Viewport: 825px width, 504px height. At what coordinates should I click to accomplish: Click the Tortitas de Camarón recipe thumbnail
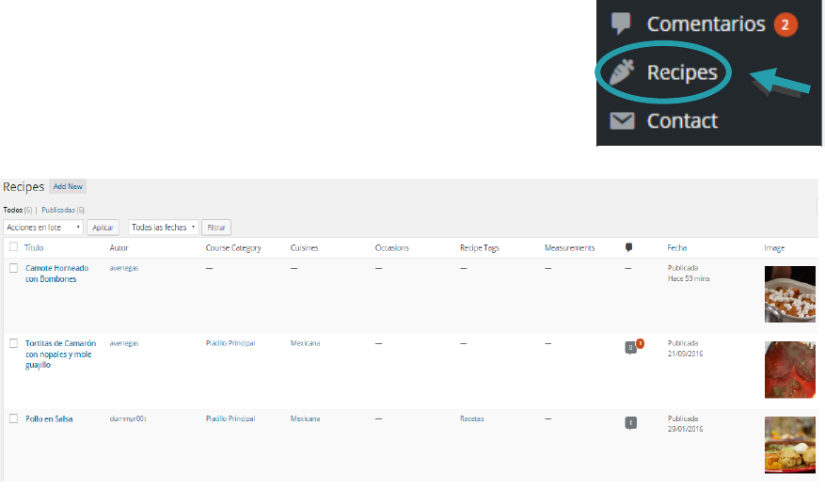pos(790,370)
